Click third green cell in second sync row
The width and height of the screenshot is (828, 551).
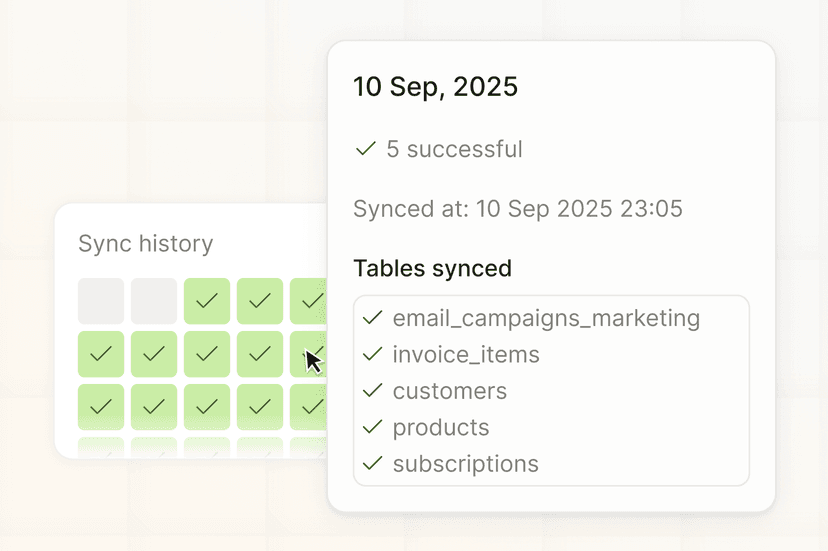click(207, 354)
